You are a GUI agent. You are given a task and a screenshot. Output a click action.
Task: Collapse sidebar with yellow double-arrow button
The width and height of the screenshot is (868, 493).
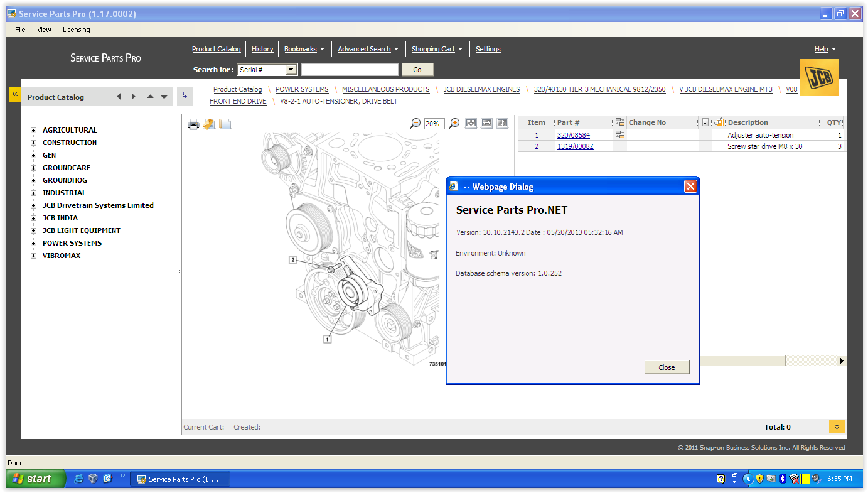(x=15, y=94)
